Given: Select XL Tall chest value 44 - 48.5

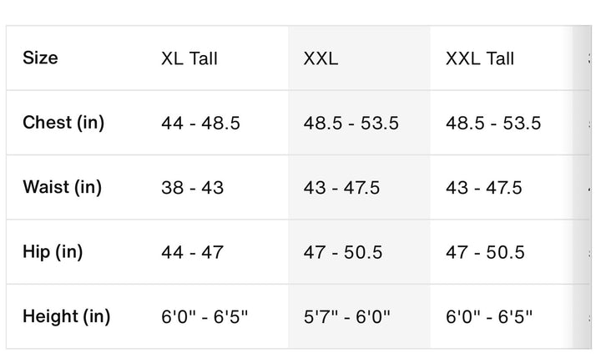Looking at the screenshot, I should coord(201,124).
